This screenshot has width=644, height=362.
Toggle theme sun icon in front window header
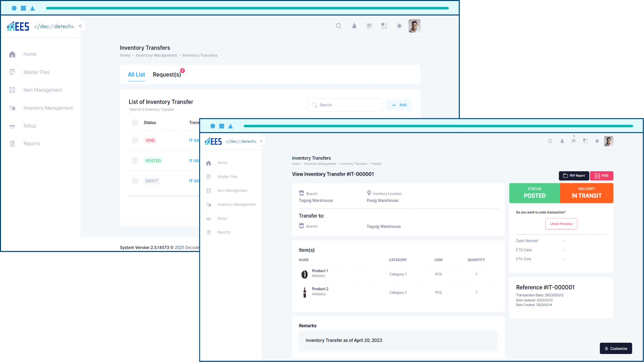click(x=597, y=141)
